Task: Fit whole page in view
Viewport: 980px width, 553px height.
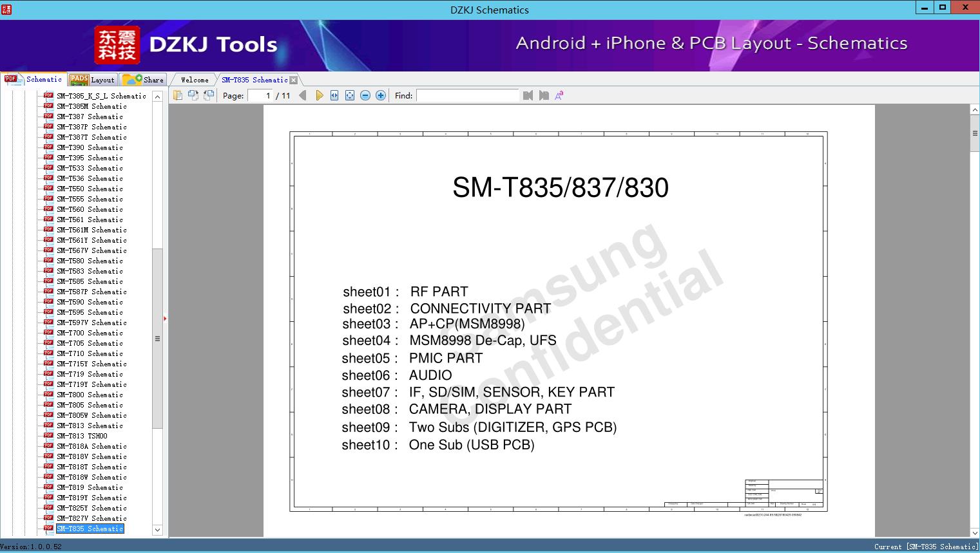Action: [x=350, y=95]
